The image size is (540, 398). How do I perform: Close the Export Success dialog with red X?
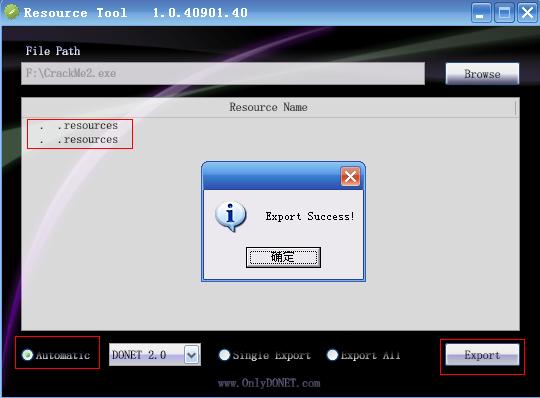(350, 177)
